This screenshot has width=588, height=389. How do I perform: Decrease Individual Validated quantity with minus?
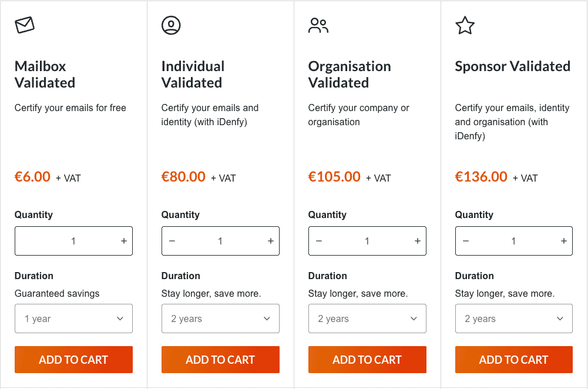(172, 241)
